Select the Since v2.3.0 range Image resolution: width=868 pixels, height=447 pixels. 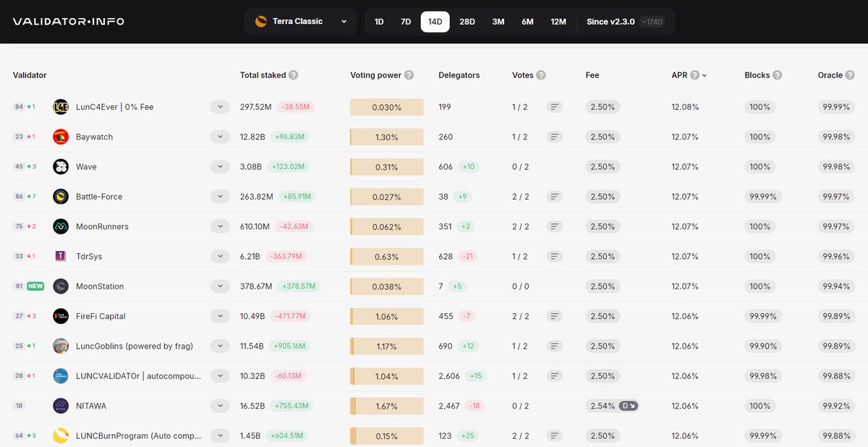coord(626,22)
